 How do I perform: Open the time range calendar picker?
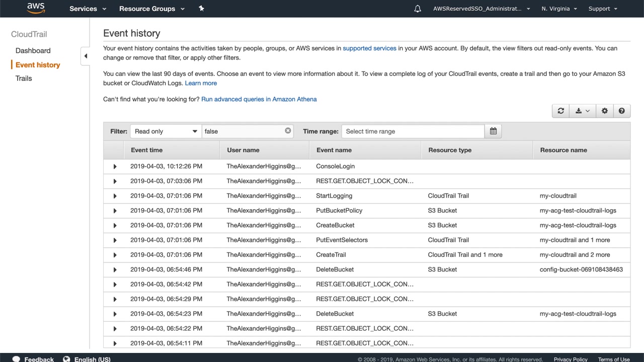coord(493,131)
